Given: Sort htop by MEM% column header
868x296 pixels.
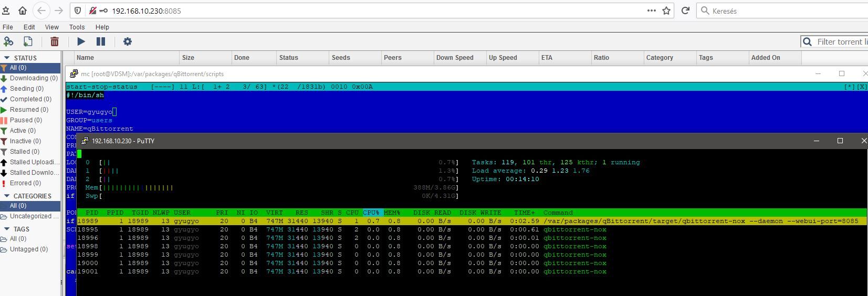Looking at the screenshot, I should [x=392, y=213].
